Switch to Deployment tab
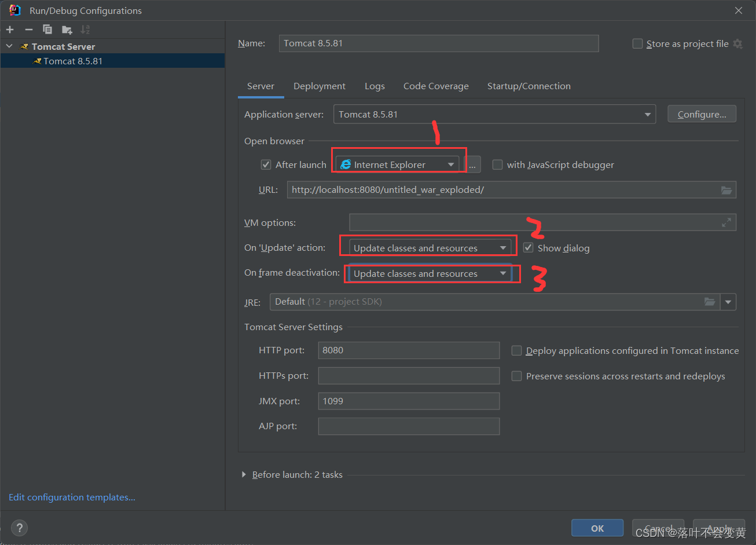Viewport: 756px width, 545px height. 320,86
